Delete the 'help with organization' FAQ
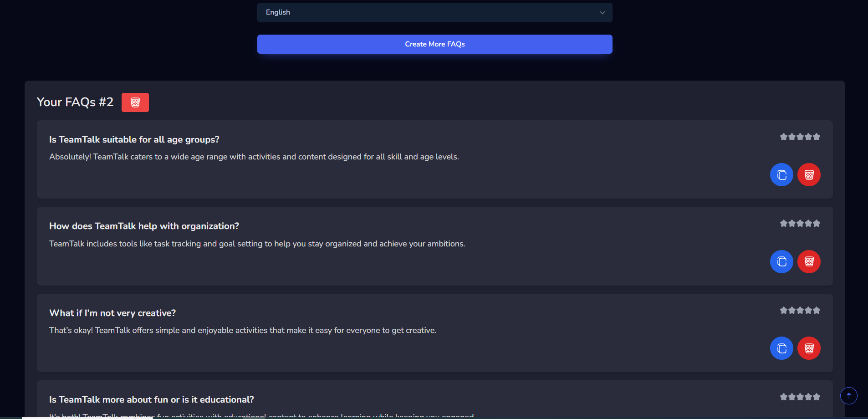Image resolution: width=868 pixels, height=419 pixels. tap(809, 262)
